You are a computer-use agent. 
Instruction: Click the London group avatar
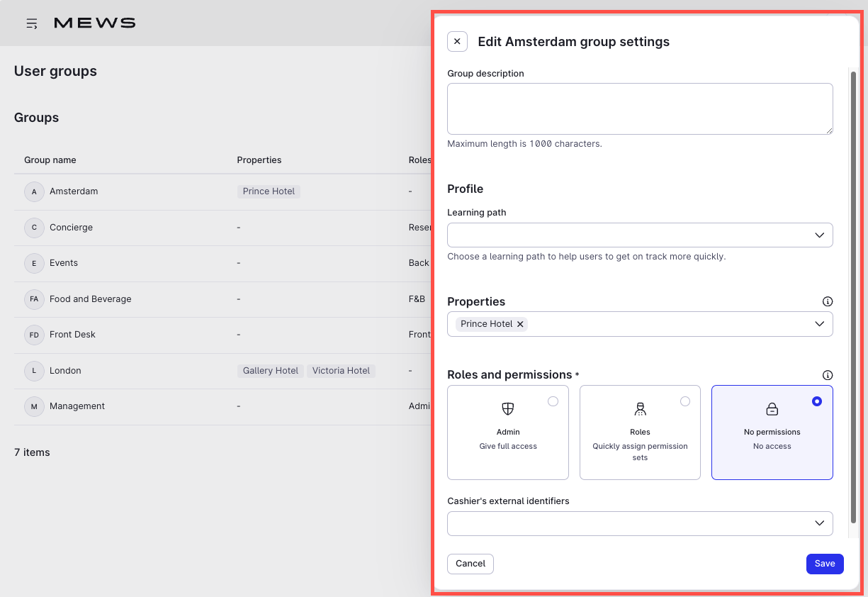coord(34,371)
